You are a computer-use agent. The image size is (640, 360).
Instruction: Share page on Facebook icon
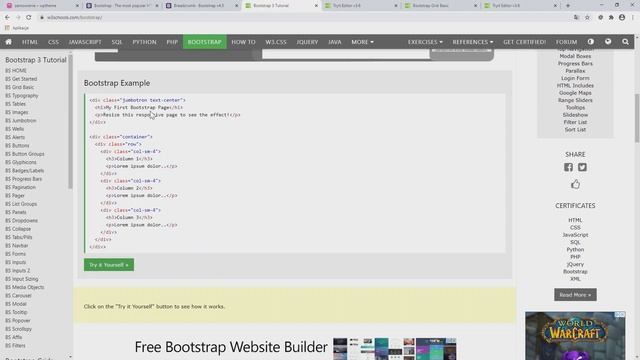coord(568,167)
